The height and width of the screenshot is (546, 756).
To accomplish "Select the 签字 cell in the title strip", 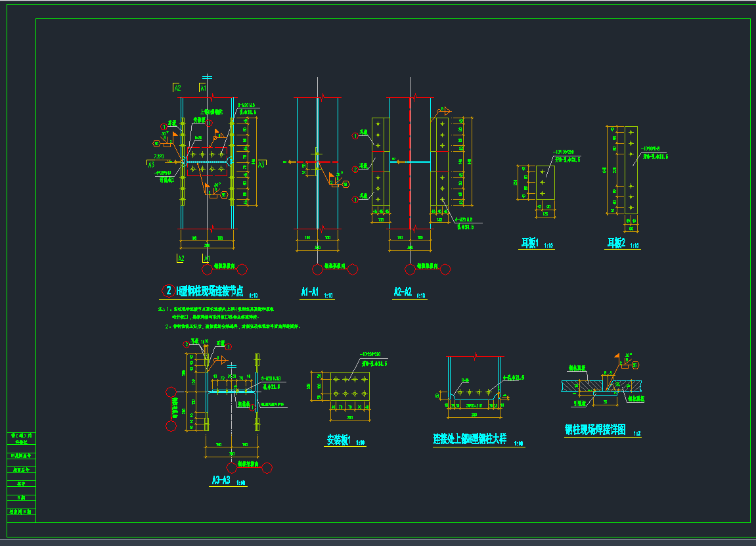I will pos(22,484).
